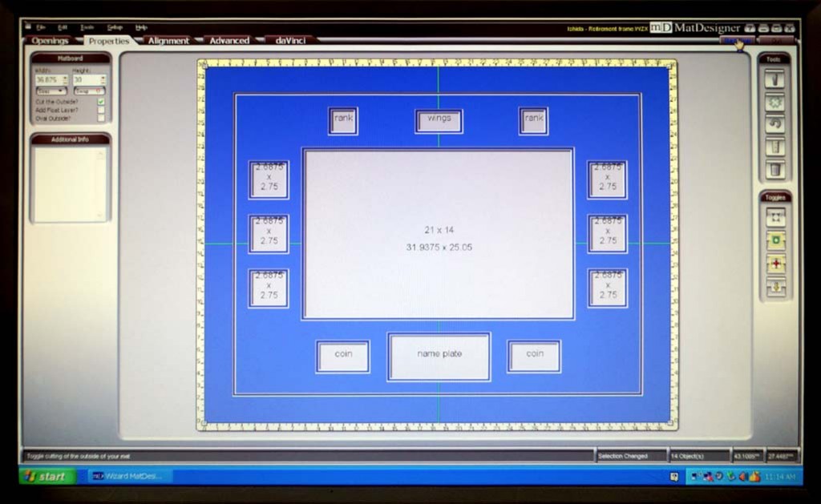This screenshot has height=504, width=821.
Task: Toggle the green square display icon
Action: pos(775,240)
